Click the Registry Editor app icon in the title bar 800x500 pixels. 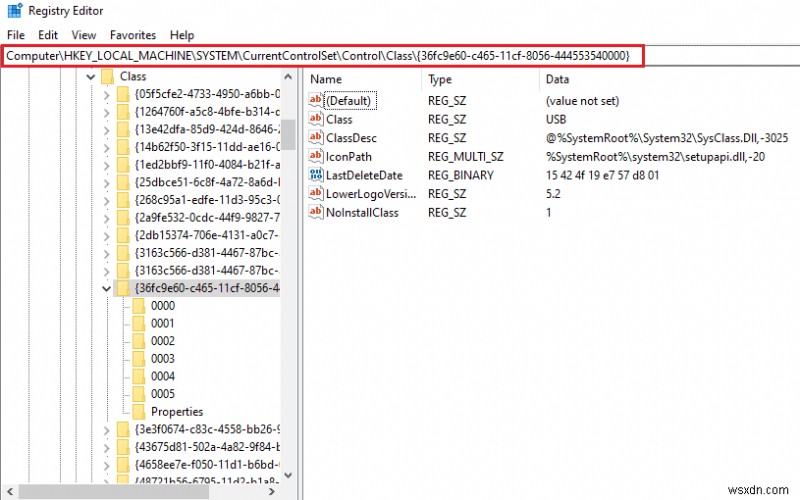tap(15, 10)
